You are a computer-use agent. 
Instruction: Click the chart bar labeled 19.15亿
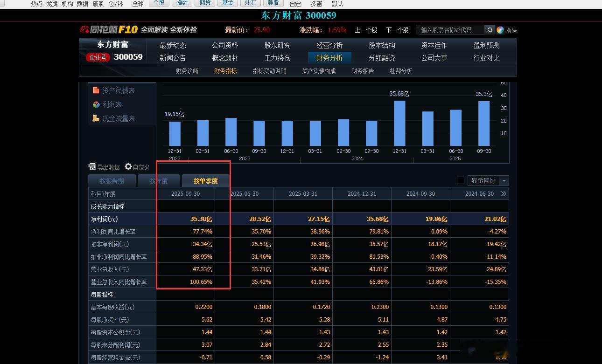point(175,134)
